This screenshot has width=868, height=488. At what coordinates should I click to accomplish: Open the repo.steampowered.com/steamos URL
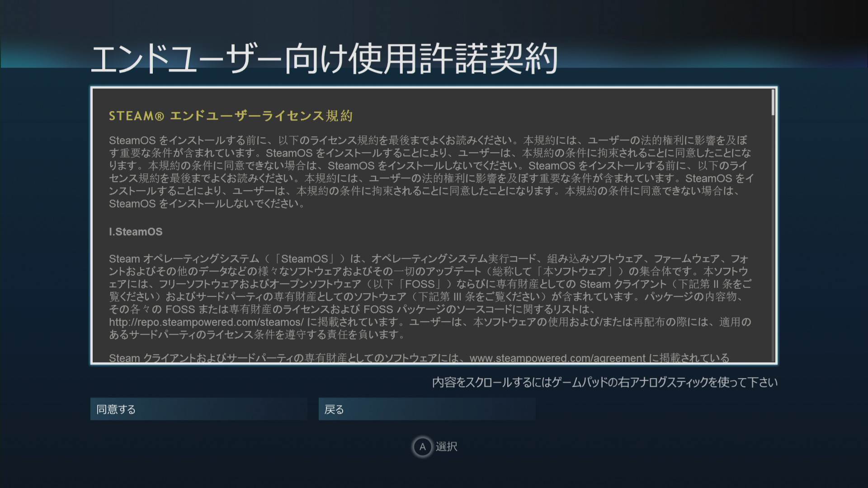pyautogui.click(x=206, y=322)
